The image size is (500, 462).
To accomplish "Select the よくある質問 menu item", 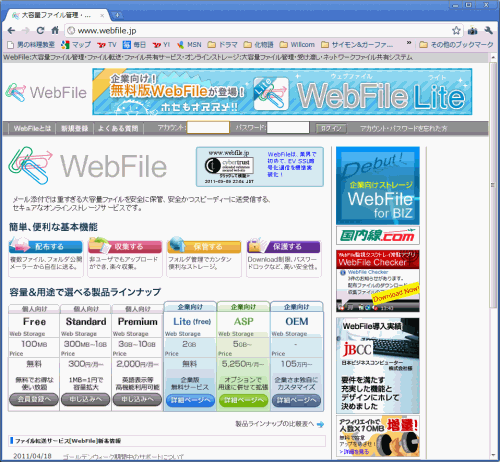I will pyautogui.click(x=118, y=128).
